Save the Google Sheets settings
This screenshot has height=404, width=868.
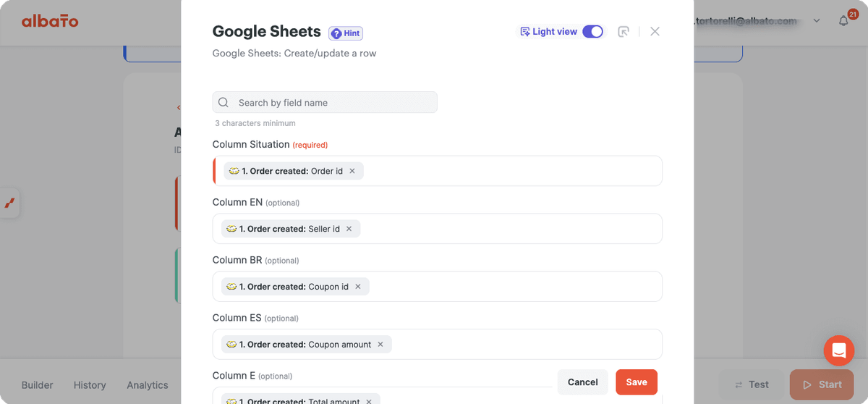(637, 382)
